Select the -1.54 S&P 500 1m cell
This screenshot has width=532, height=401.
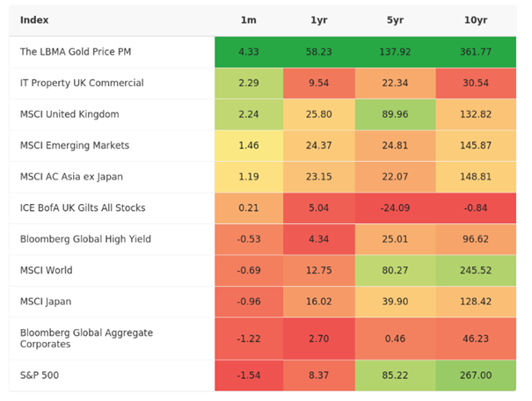[248, 375]
